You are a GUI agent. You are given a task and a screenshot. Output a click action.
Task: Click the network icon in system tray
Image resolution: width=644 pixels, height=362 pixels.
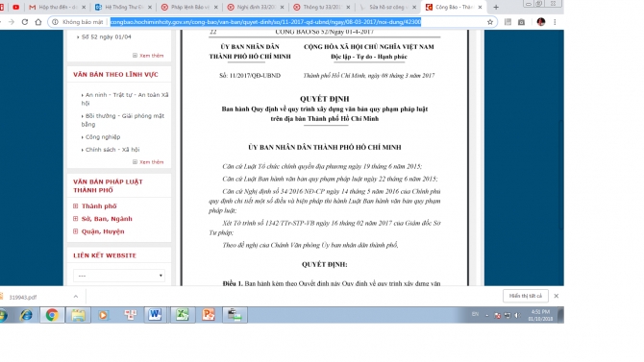(508, 315)
